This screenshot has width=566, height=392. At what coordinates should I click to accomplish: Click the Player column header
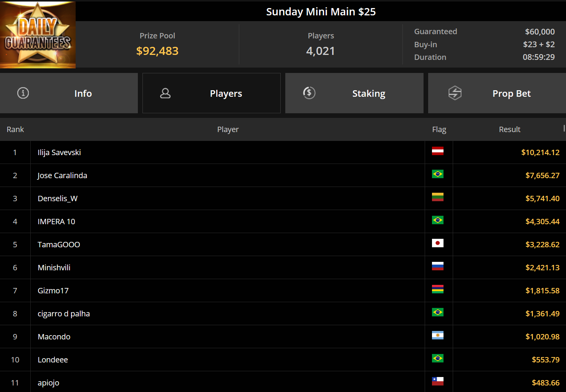[x=228, y=129]
